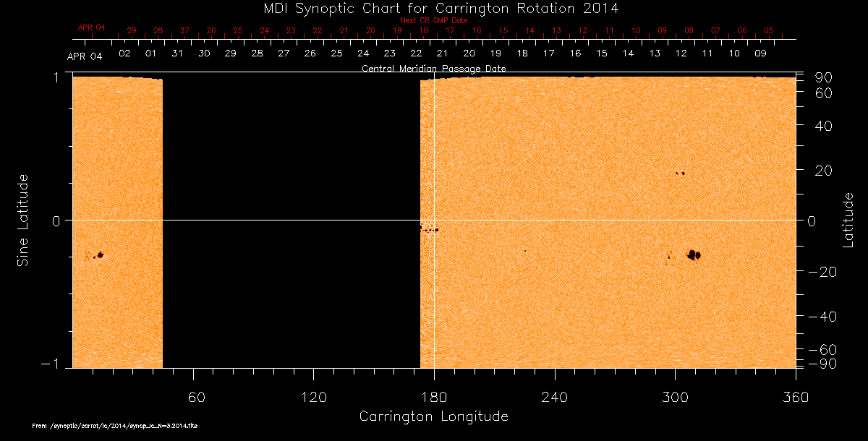
Task: Click the 120 tick label on the longitude axis
Action: 313,396
